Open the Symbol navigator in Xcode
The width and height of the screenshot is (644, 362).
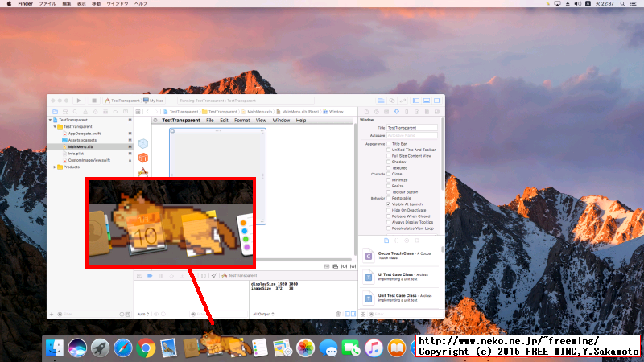(x=65, y=112)
